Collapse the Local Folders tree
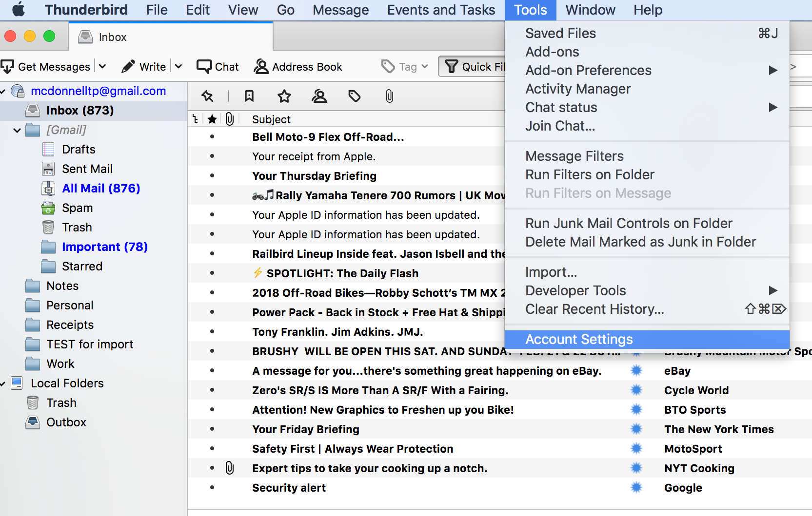 tap(3, 383)
